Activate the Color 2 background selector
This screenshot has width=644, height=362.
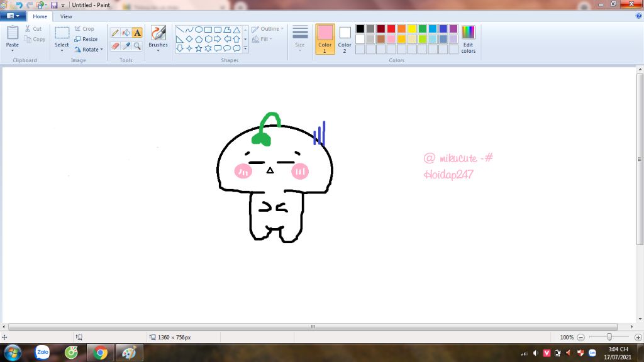[345, 39]
